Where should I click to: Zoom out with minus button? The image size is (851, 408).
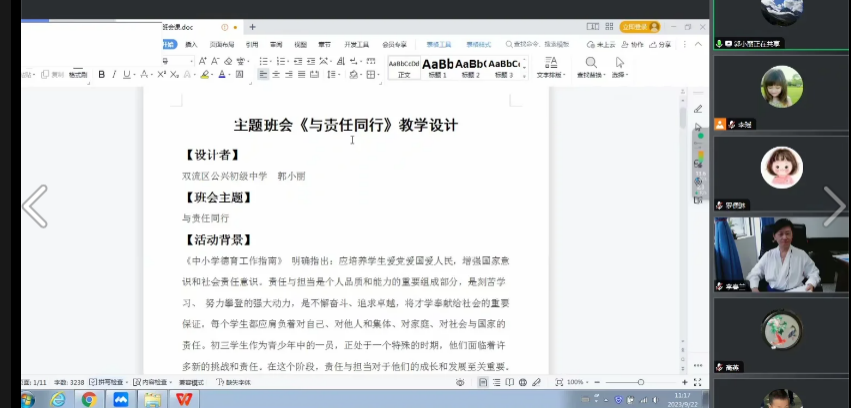tap(598, 382)
